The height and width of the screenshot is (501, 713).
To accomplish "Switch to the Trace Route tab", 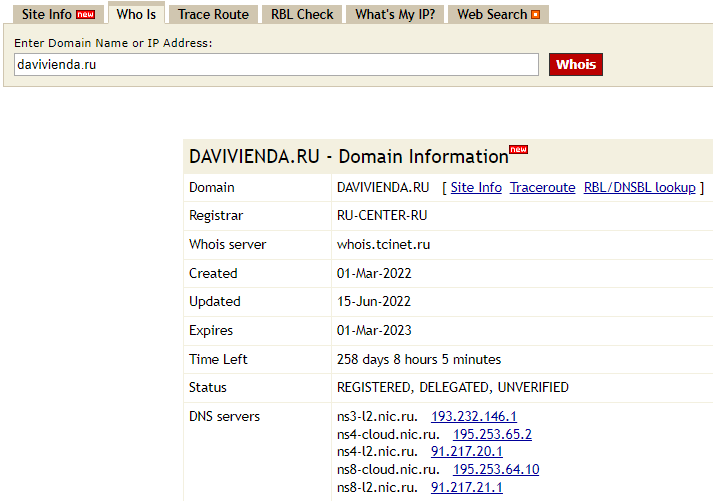I will point(213,14).
